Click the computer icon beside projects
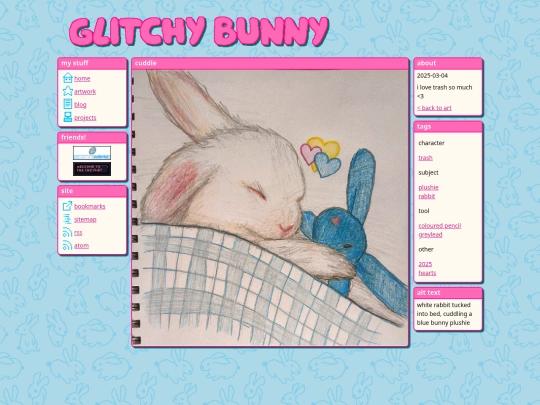The image size is (540, 405). (68, 117)
